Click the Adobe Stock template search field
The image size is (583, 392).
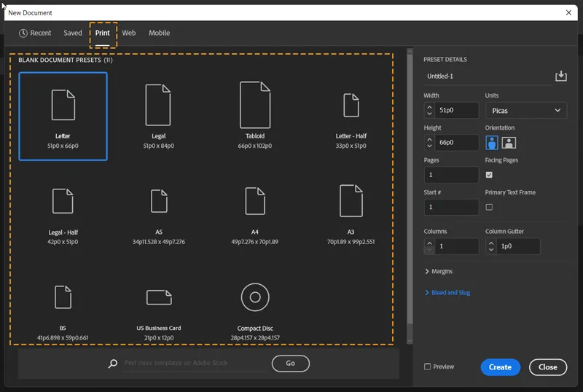195,363
